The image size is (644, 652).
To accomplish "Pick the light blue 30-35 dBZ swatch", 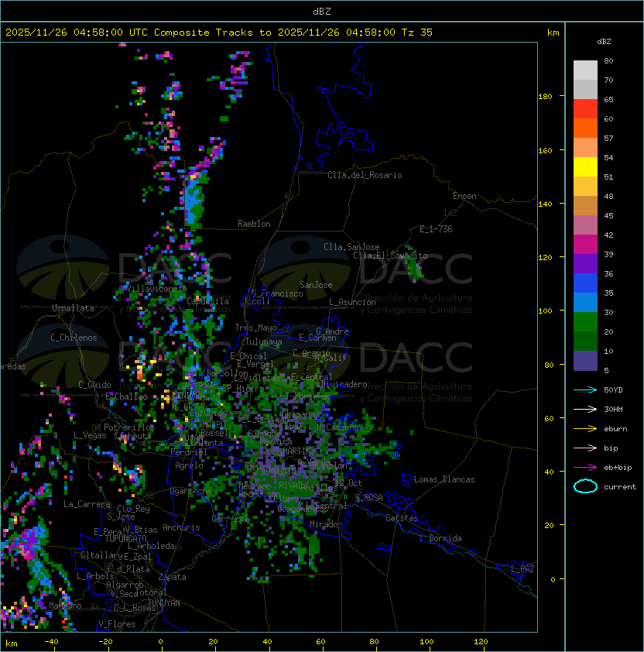I will (x=585, y=302).
